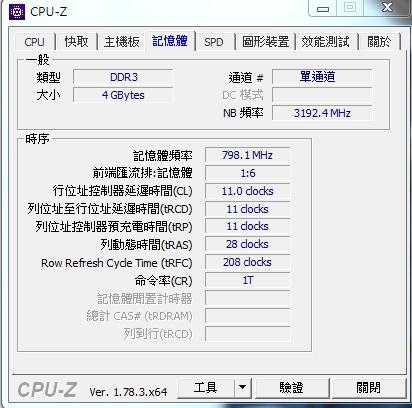Select the 28 clocks tRAS value
Screen dimensions: 412x408
coord(248,244)
